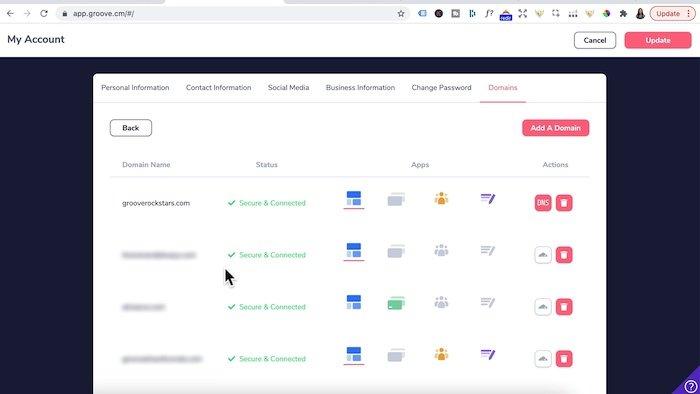Viewport: 700px width, 394px height.
Task: Click the gray members icon in the second domain row
Action: click(441, 250)
